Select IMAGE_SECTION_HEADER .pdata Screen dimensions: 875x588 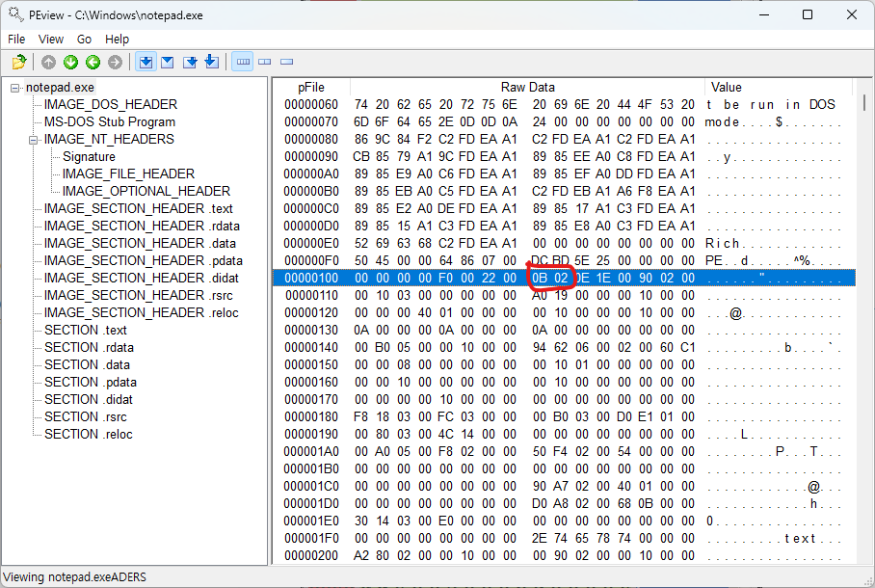[x=144, y=260]
